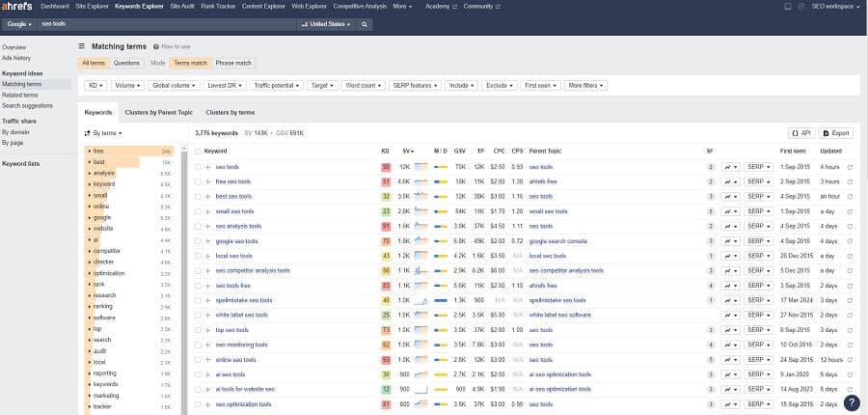
Task: Click the Ahrefs logo
Action: tap(16, 7)
